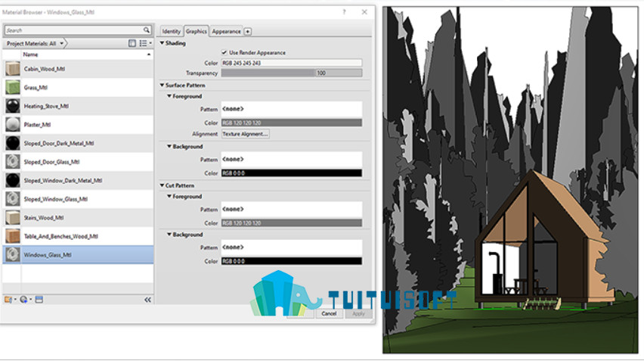Add a new asset tab with plus
Viewport: 644px width, 361px height.
248,31
